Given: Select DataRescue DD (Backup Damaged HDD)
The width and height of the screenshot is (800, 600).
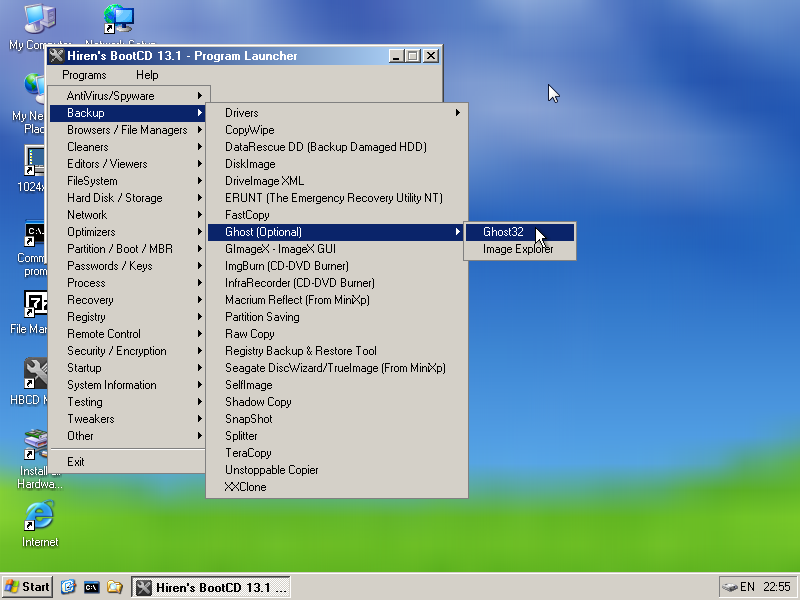Looking at the screenshot, I should tap(337, 147).
